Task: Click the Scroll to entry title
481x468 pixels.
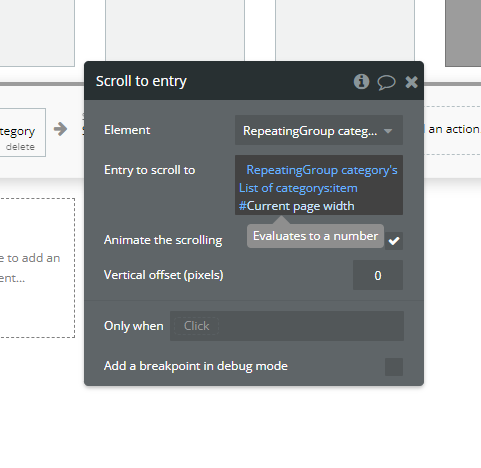Action: point(141,81)
